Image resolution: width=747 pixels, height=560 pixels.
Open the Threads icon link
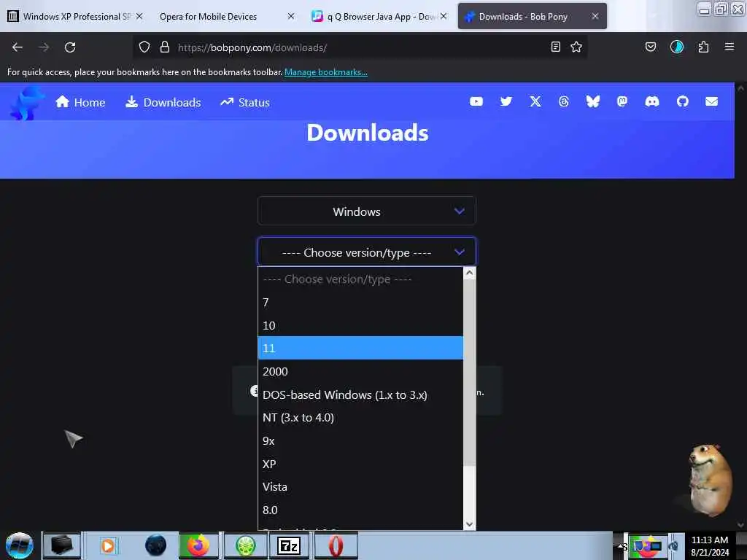564,101
